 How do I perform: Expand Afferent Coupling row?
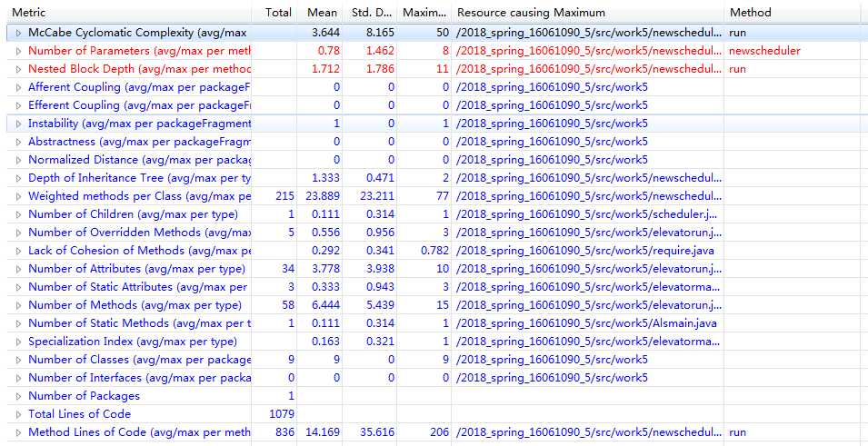click(19, 88)
